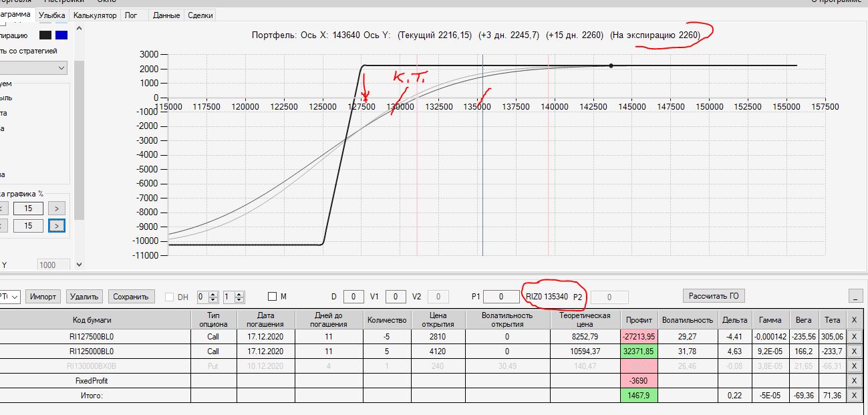
Task: Collapse the positions panel with the underscore button
Action: [x=855, y=296]
